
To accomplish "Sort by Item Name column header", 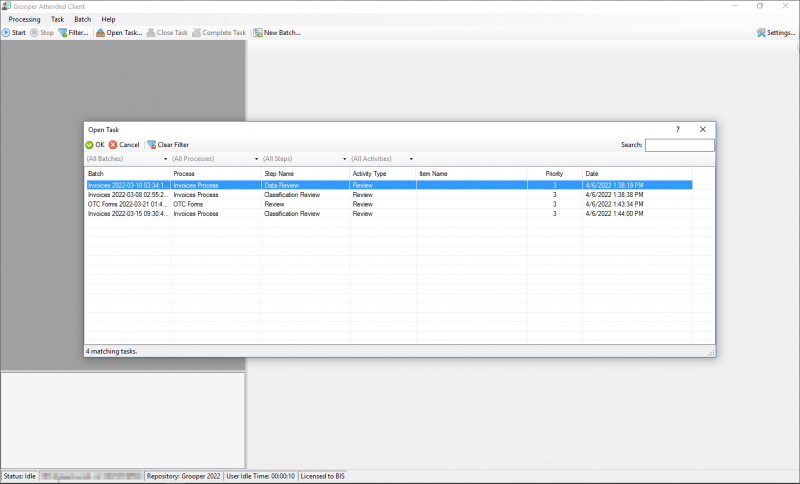I will 472,174.
